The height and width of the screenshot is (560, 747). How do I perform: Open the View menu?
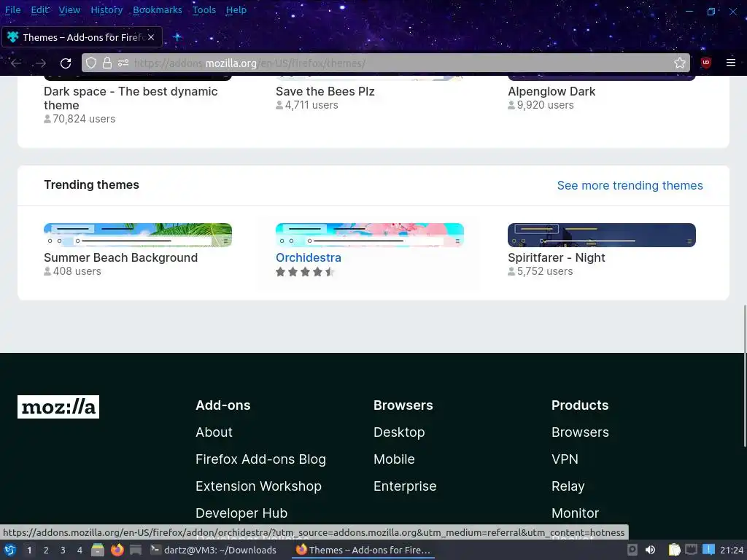point(69,9)
